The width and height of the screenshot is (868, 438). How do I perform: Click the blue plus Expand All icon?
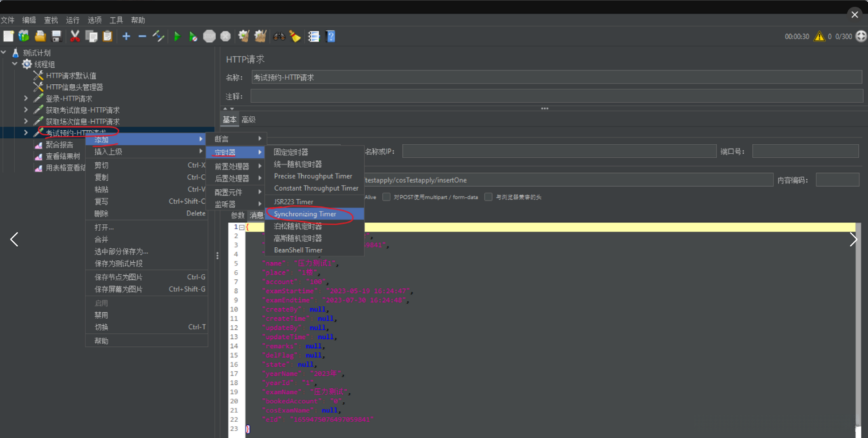[126, 37]
